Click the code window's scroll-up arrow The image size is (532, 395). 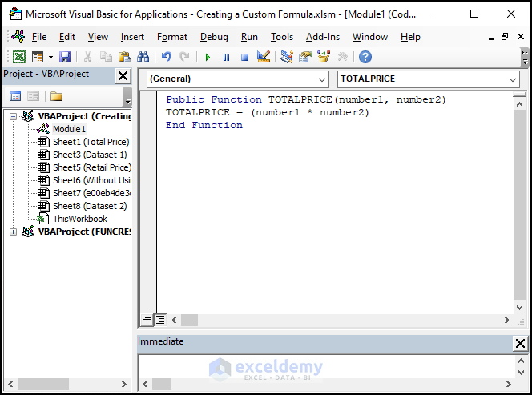point(519,104)
